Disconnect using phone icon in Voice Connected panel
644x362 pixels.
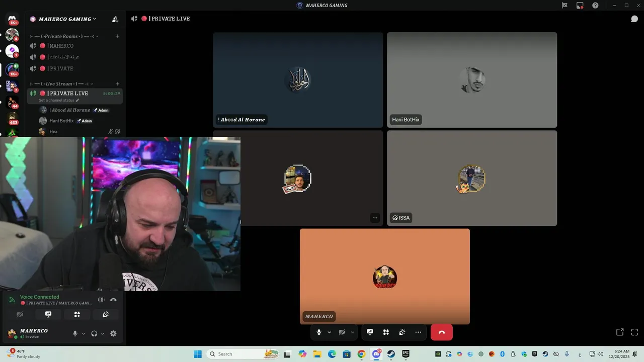pyautogui.click(x=113, y=300)
